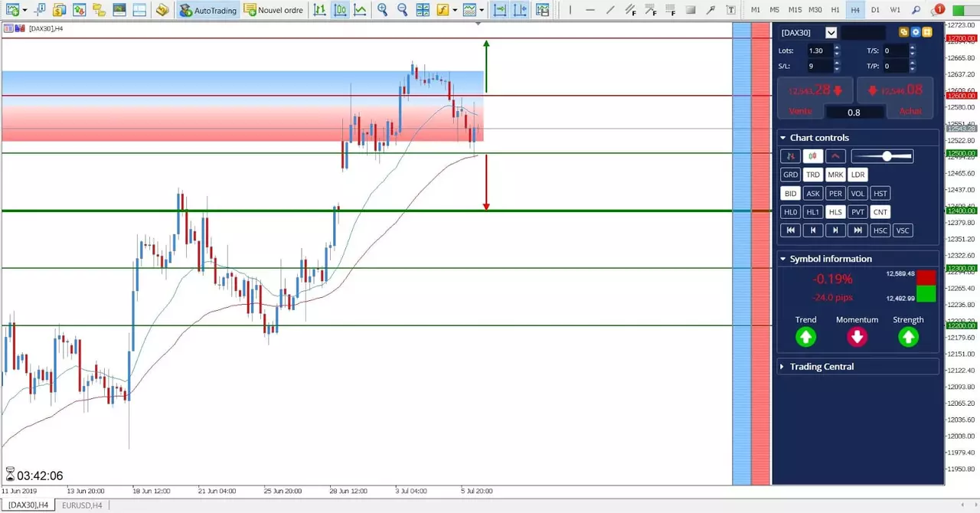
Task: Open the notifications chat bubble
Action: [x=937, y=10]
